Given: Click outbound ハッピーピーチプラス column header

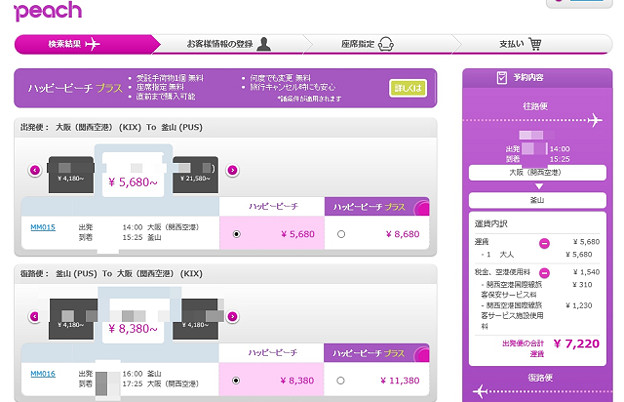Looking at the screenshot, I should (x=377, y=207).
